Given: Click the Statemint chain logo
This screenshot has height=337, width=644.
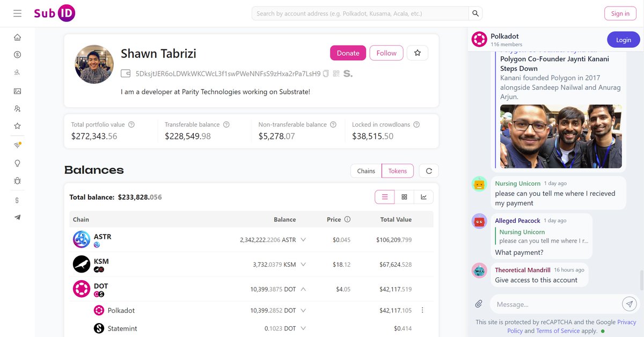Looking at the screenshot, I should tap(99, 328).
